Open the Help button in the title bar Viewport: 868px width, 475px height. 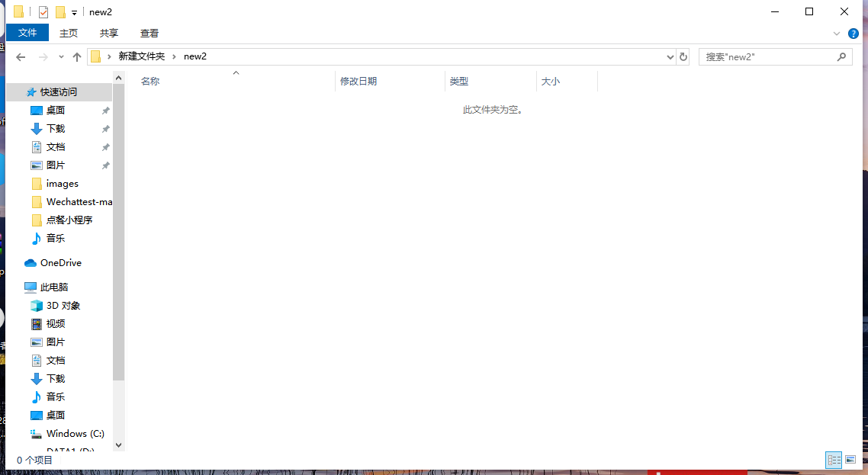853,34
